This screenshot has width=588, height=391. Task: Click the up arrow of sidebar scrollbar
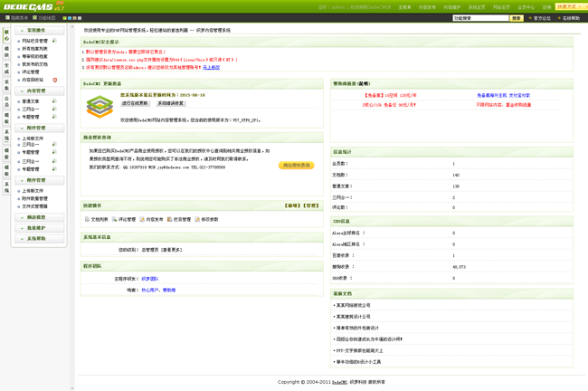point(72,26)
